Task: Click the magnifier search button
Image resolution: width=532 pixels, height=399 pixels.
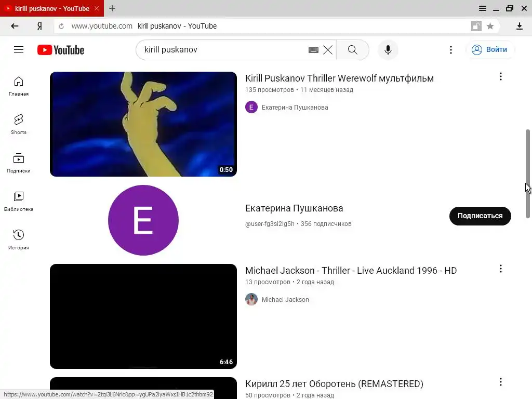Action: point(353,50)
